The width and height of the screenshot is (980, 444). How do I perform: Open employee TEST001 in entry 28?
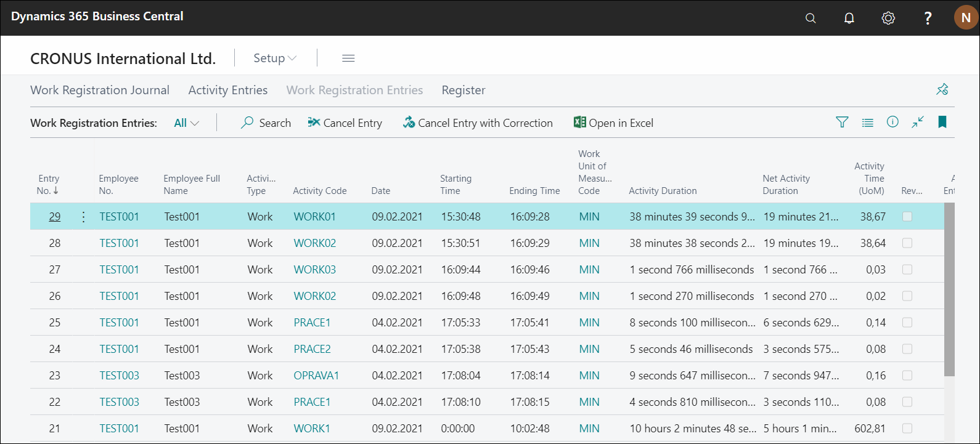click(119, 243)
